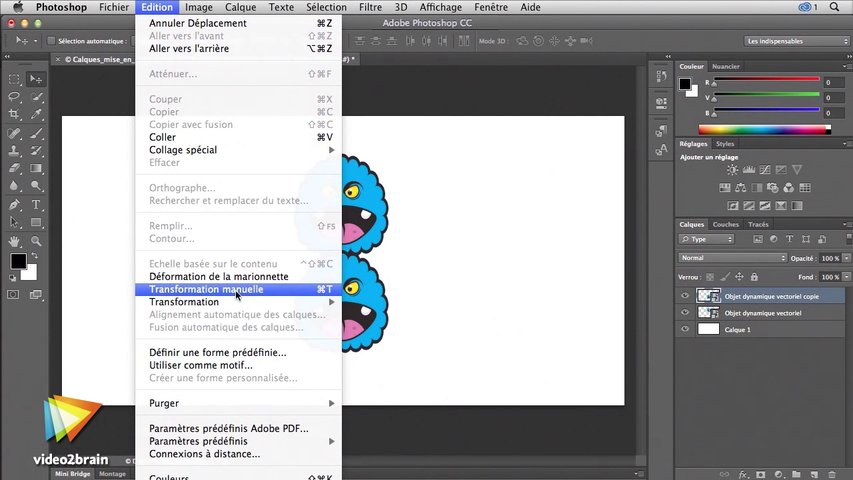Select the Lasso tool

(x=14, y=97)
